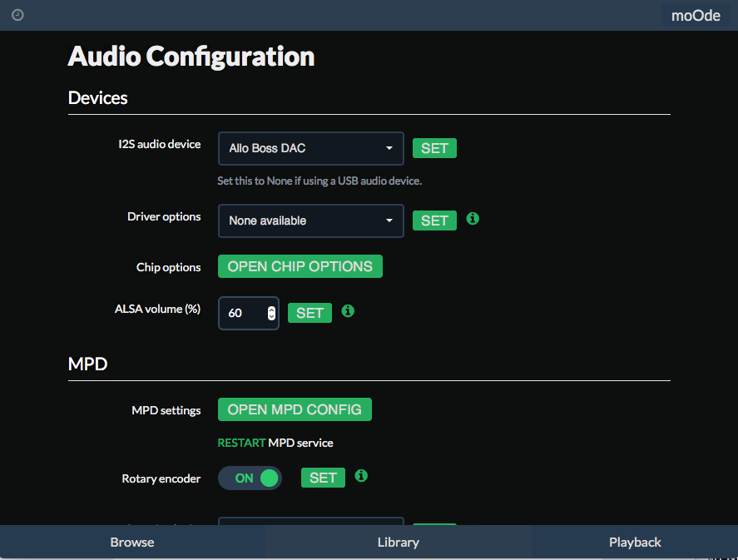Click SET next to Driver options
The height and width of the screenshot is (560, 738).
434,221
